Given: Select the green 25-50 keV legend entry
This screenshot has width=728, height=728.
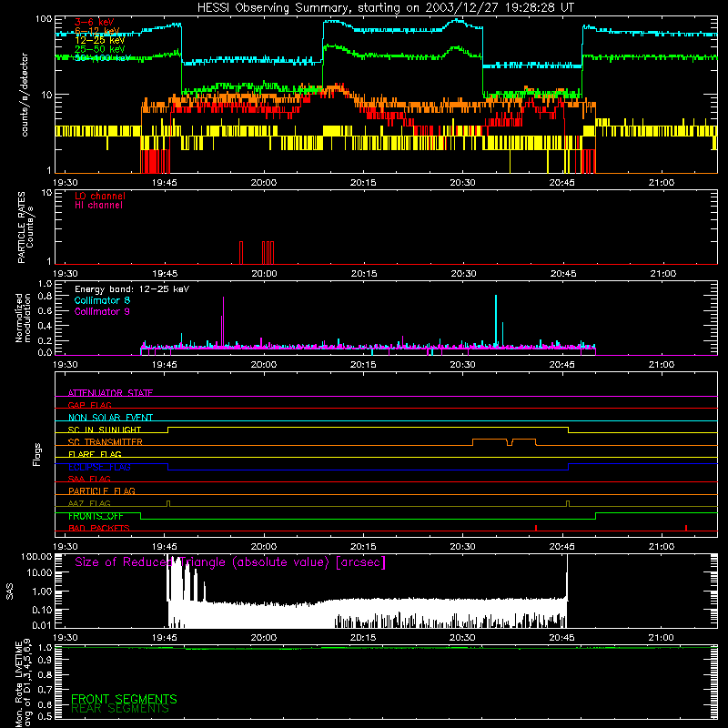Looking at the screenshot, I should coord(99,49).
